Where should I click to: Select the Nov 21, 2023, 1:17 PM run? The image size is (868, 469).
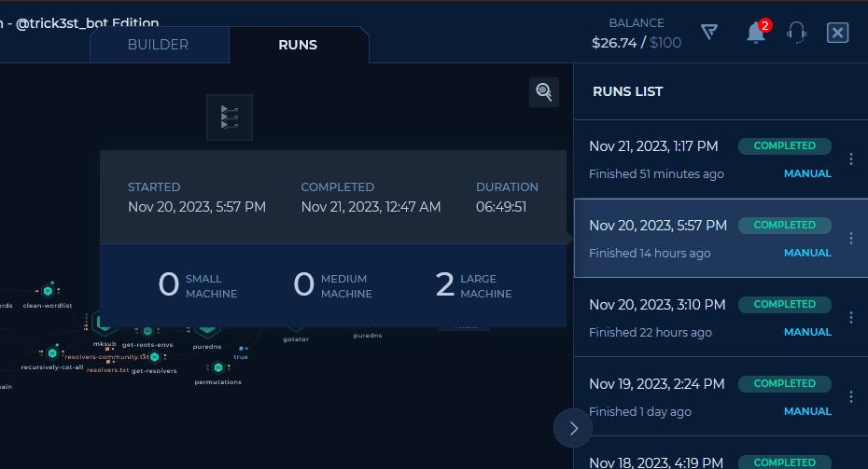click(x=721, y=159)
